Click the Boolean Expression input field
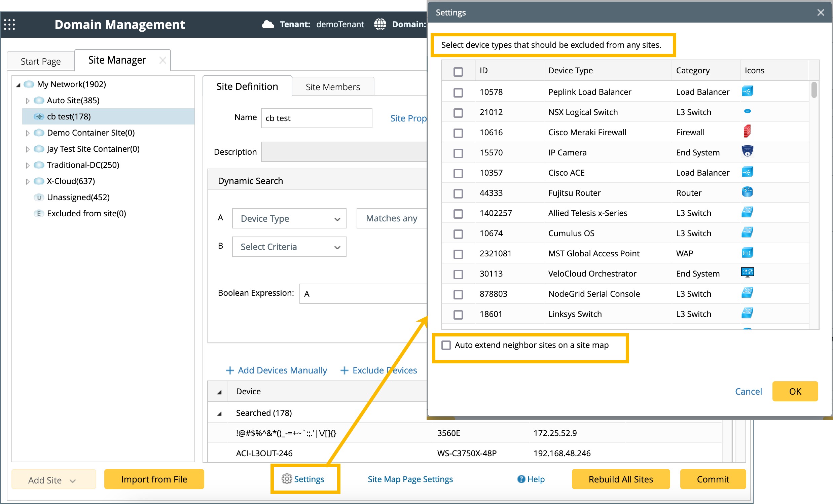The image size is (833, 504). coord(363,293)
